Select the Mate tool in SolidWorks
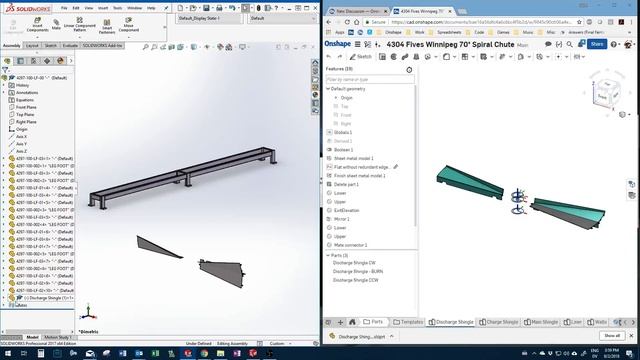 (56, 24)
